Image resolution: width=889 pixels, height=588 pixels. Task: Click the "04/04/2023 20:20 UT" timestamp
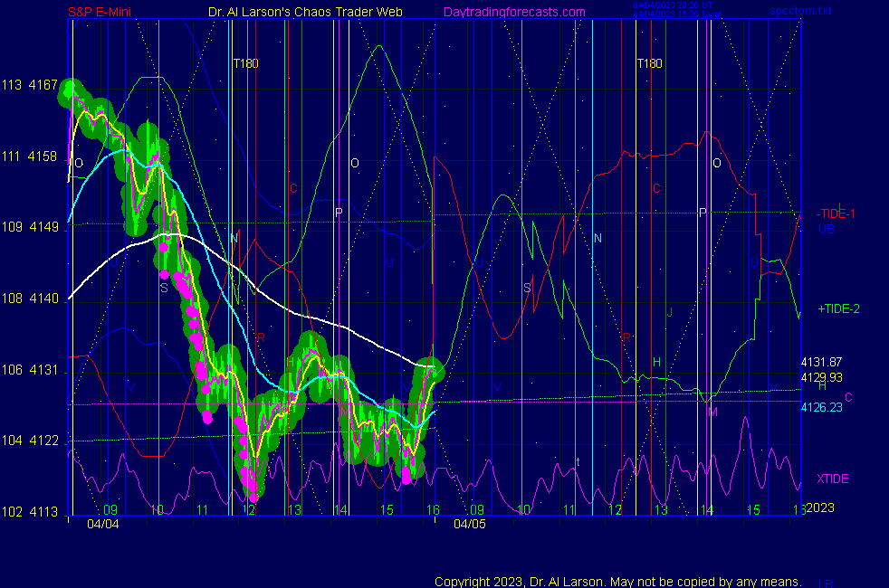click(x=673, y=5)
